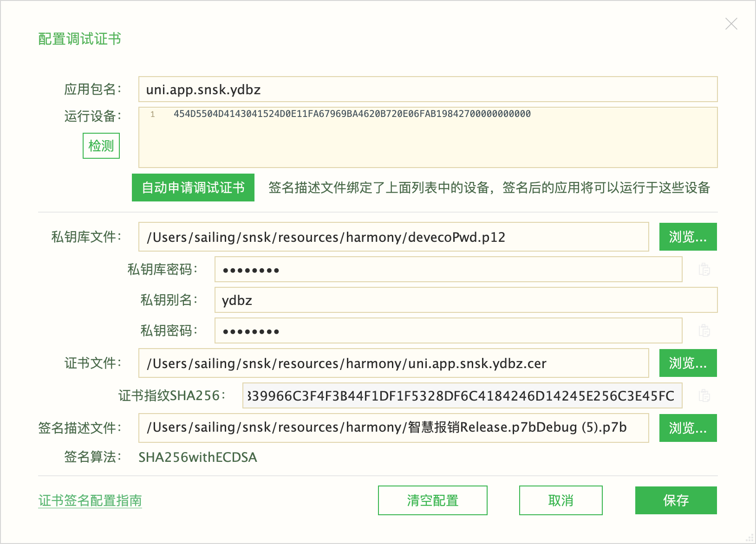Browse for the 私钥库文件 keystore file
The image size is (756, 544).
(x=687, y=237)
